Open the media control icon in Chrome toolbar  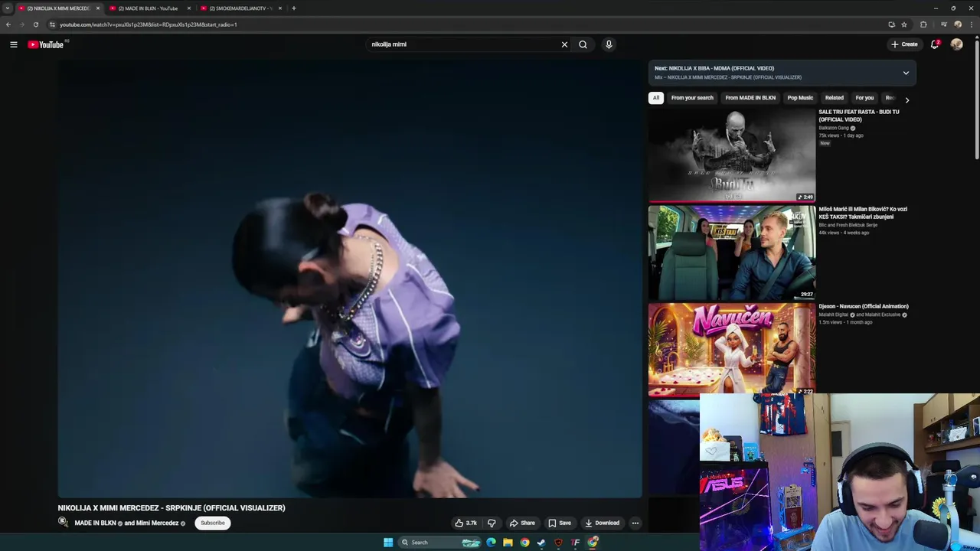pos(943,24)
